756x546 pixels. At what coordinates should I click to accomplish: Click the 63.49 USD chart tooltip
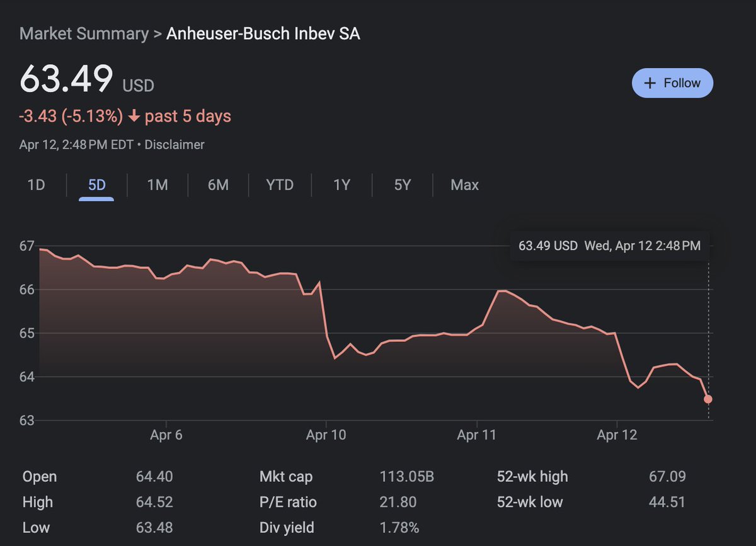(x=610, y=246)
